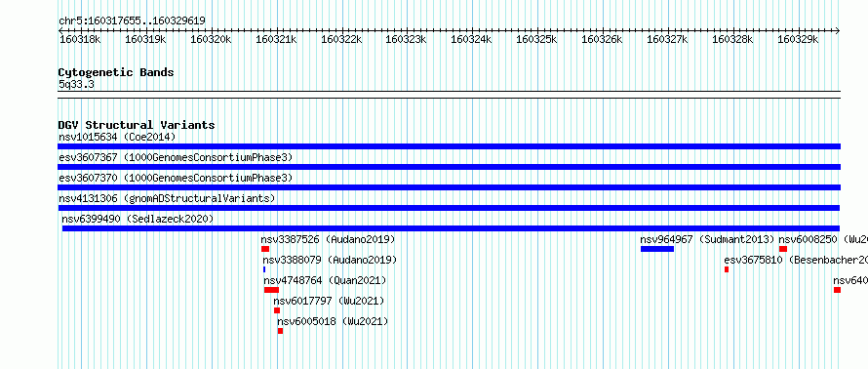Open esv3607370 (1000GenomesConsortiumPhase3) label
This screenshot has width=868, height=369.
(176, 178)
